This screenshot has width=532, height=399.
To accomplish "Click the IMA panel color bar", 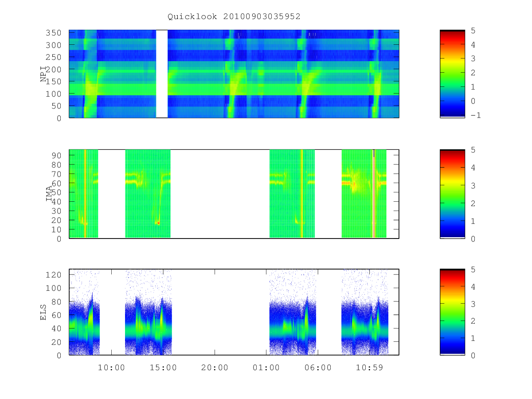I will coord(452,194).
